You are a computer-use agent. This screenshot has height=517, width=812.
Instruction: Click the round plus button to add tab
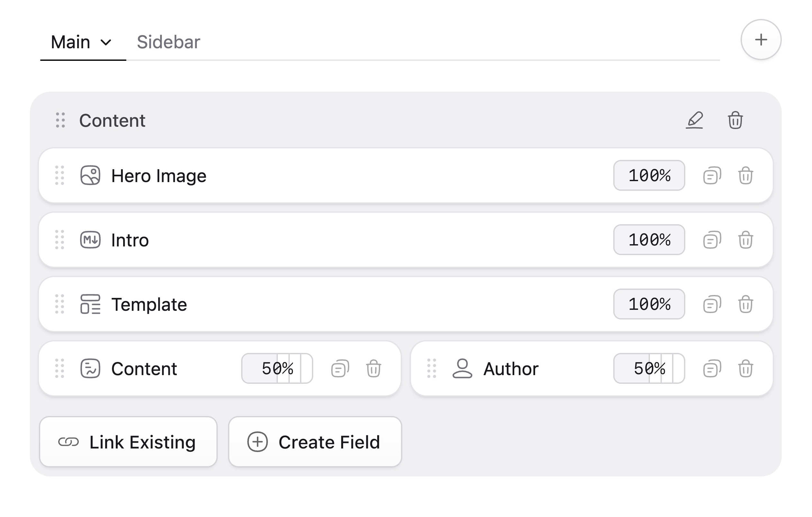click(x=761, y=40)
